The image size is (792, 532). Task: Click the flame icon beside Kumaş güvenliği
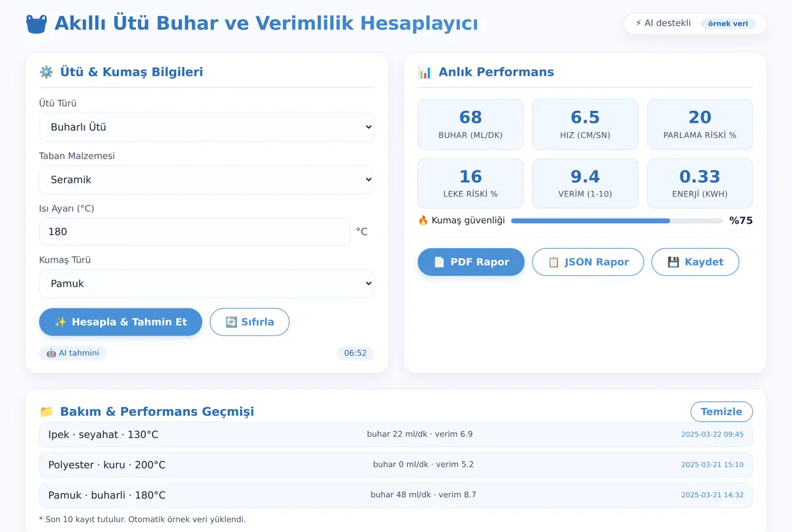[x=423, y=220]
